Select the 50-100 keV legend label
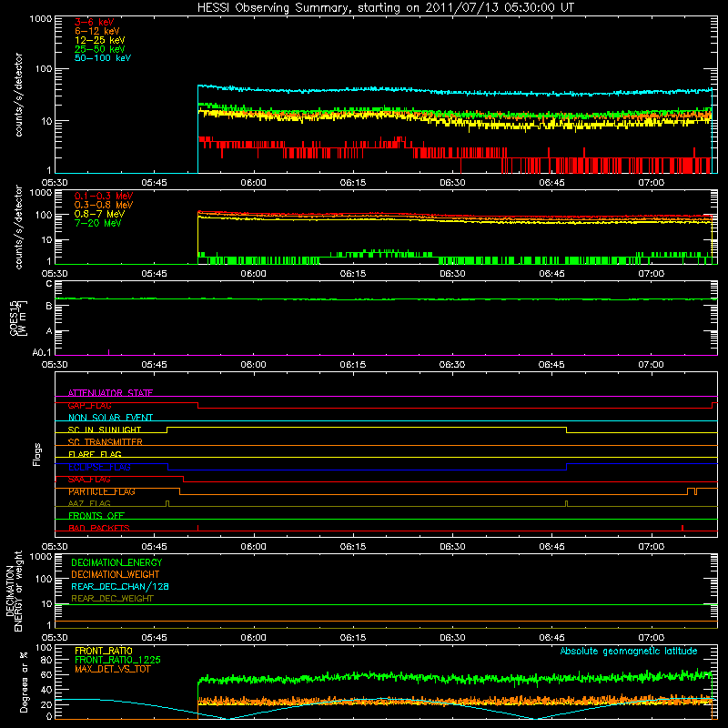Screen dimensions: 728x728 click(x=103, y=58)
